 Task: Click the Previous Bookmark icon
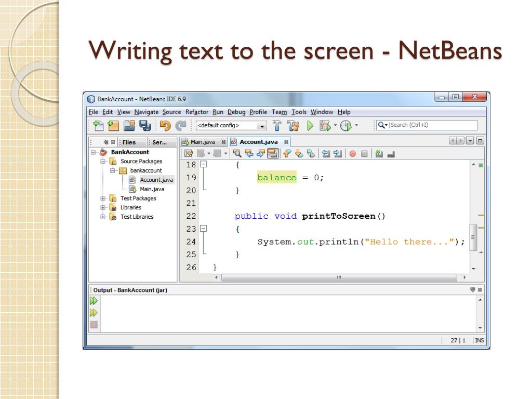point(287,154)
